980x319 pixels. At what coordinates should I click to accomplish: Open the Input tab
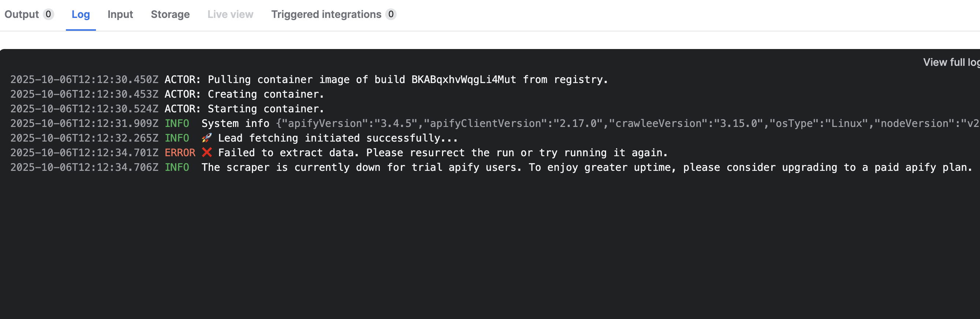pos(120,14)
